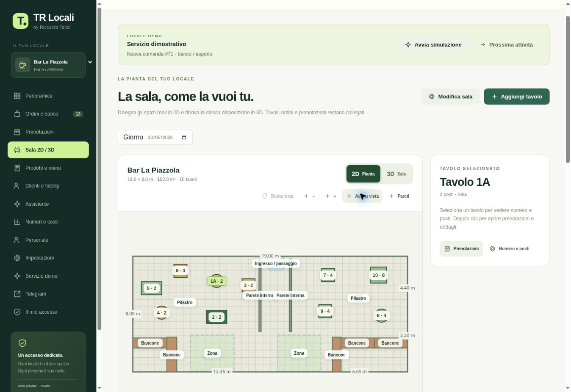Viewport: 571px width, 392px height.
Task: Select table 6 · 4 on floor plan
Action: click(180, 271)
